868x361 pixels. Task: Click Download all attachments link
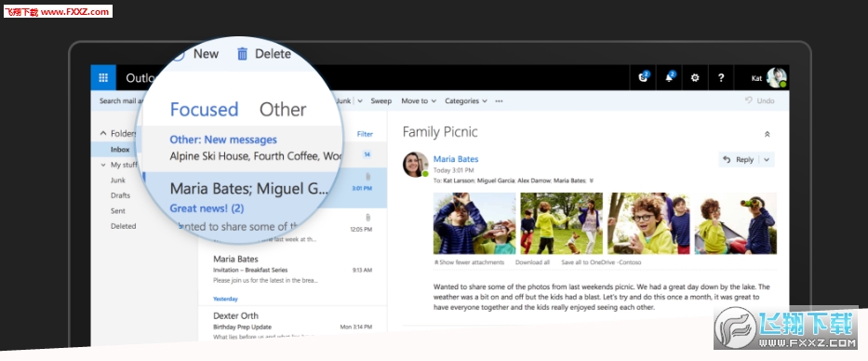click(x=532, y=262)
